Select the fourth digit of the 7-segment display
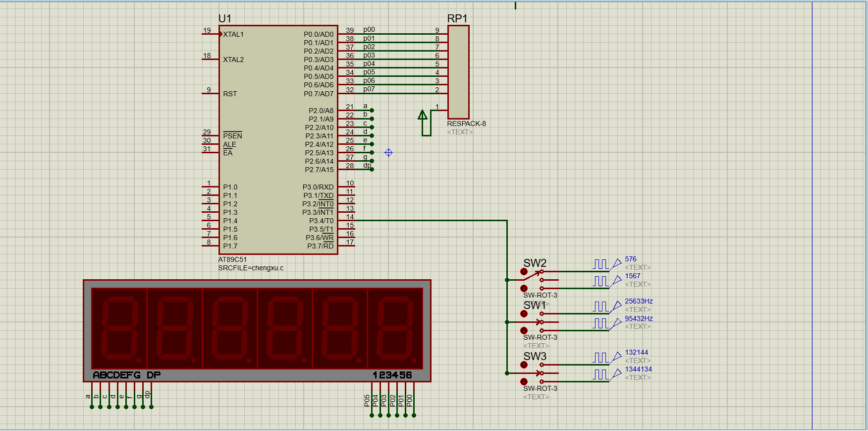868x431 pixels. [285, 328]
